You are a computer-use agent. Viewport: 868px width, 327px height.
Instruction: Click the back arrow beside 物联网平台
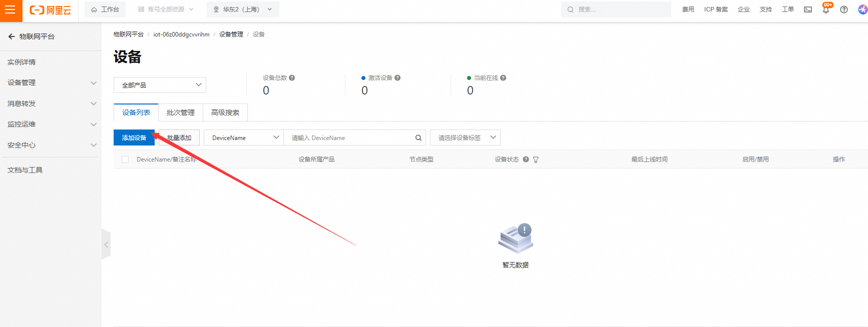(12, 36)
